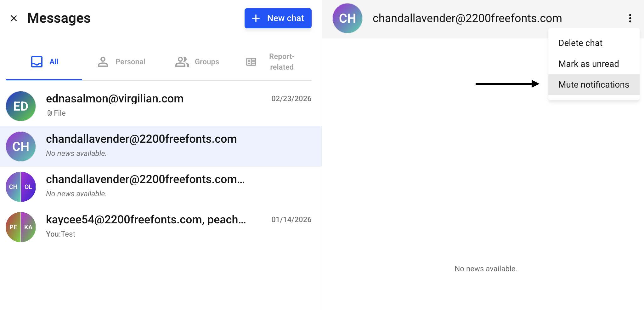This screenshot has height=310, width=644.
Task: Click the inbox icon on All tab
Action: tap(37, 62)
